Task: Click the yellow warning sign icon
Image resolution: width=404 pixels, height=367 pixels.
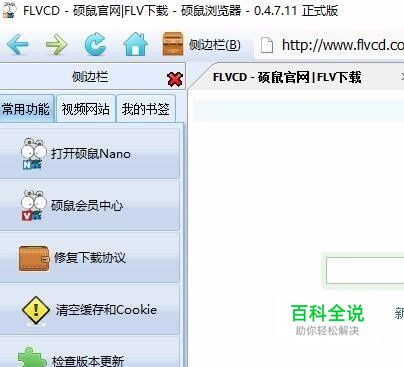Action: point(36,310)
